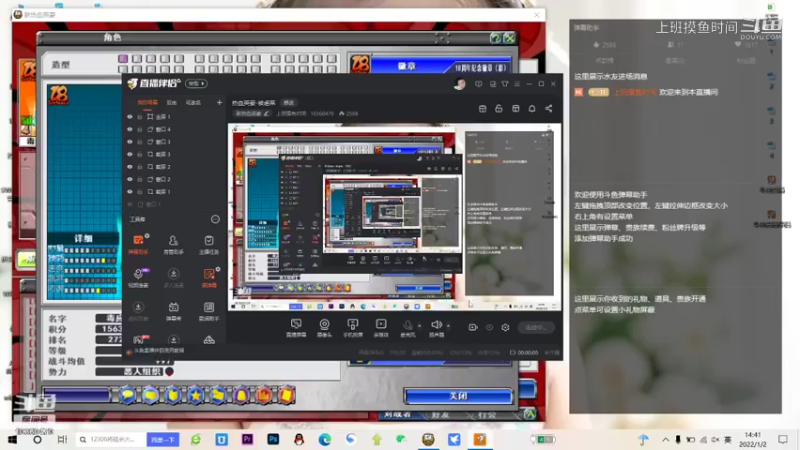Viewport: 800px width, 450px height.
Task: Expand microphone settings arrow
Action: [x=419, y=326]
